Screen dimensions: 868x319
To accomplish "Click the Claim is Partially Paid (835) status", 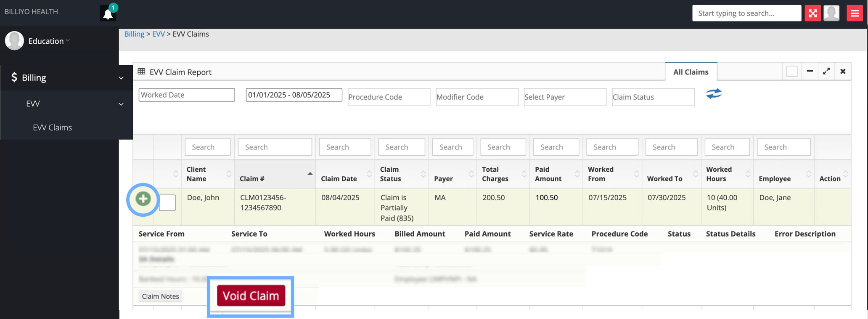I will [x=397, y=207].
